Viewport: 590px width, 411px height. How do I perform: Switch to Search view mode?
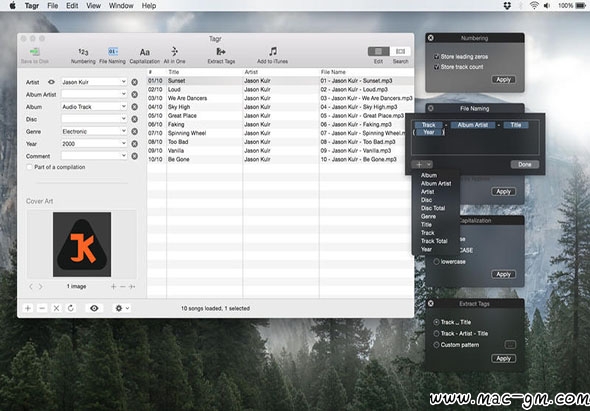point(400,52)
